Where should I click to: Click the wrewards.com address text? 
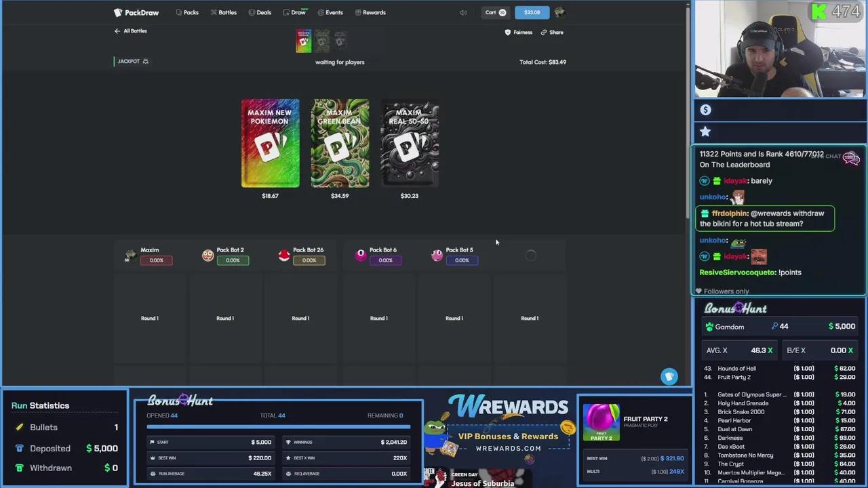(508, 449)
